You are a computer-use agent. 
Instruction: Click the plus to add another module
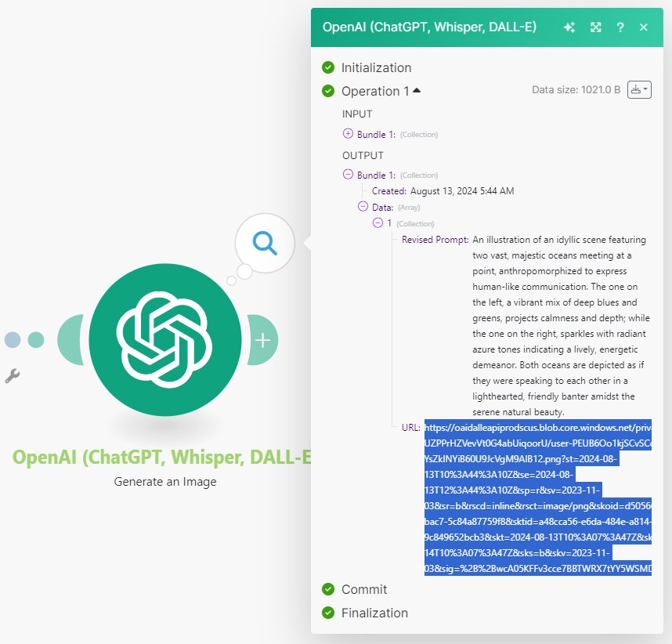[x=263, y=340]
